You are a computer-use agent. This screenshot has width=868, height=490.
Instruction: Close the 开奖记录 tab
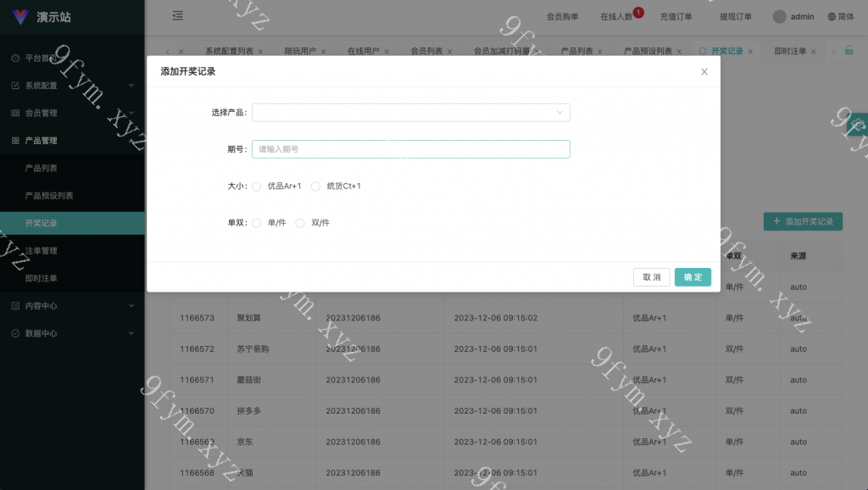click(750, 52)
